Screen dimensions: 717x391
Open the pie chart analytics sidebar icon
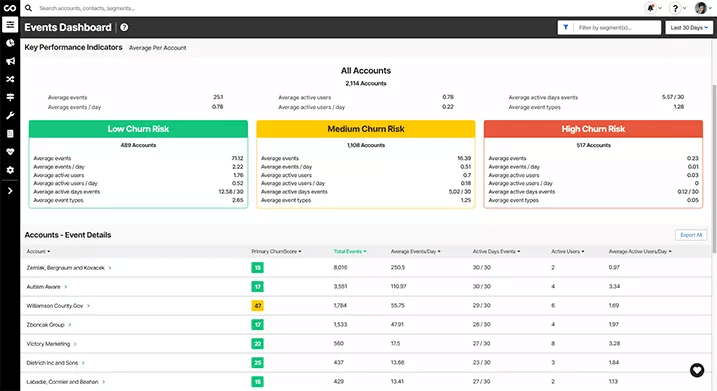tap(10, 43)
